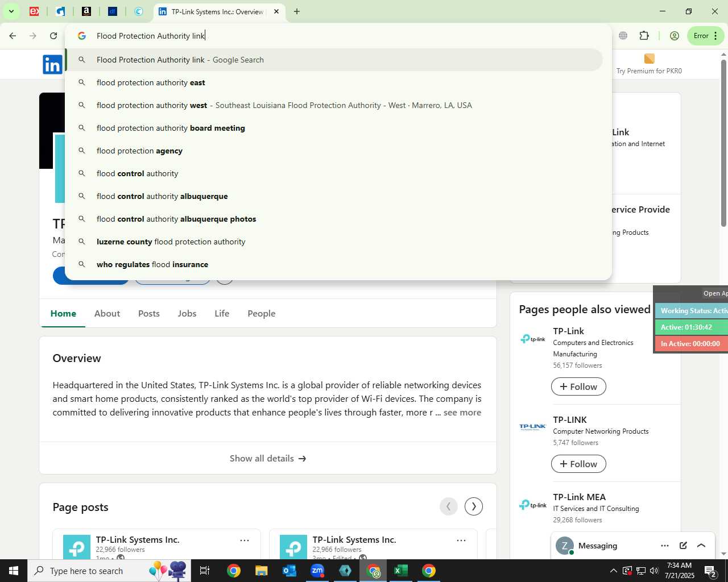The image size is (728, 582).
Task: Compose a new message icon
Action: (x=683, y=546)
